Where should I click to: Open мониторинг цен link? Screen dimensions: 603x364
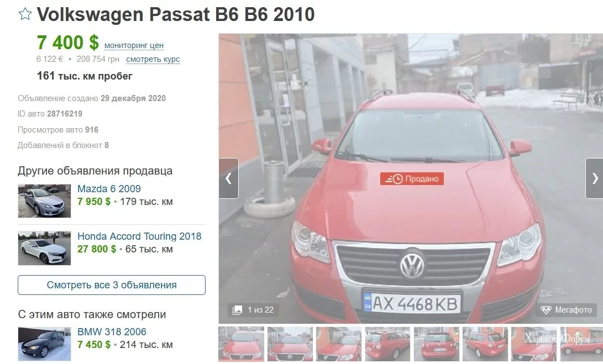click(x=134, y=45)
